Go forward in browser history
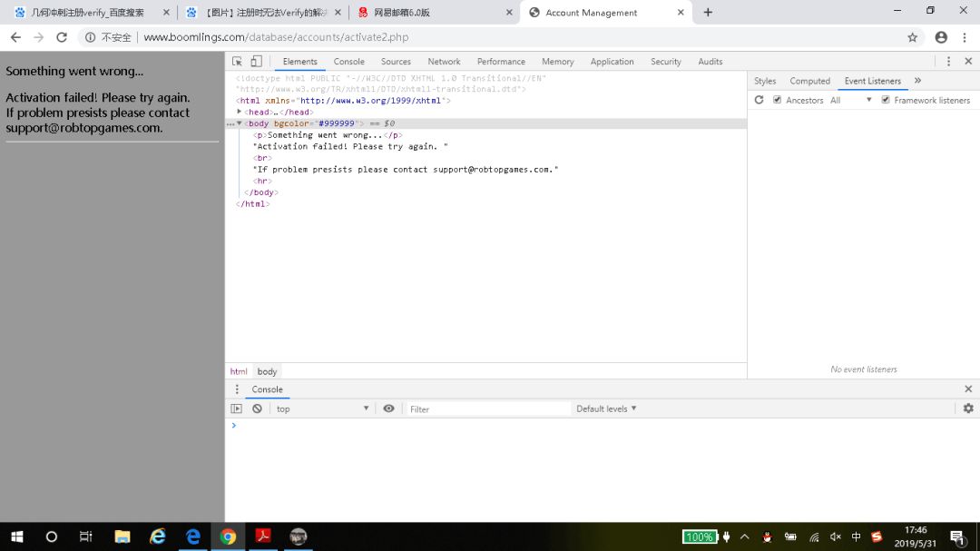The image size is (980, 551). pos(39,37)
